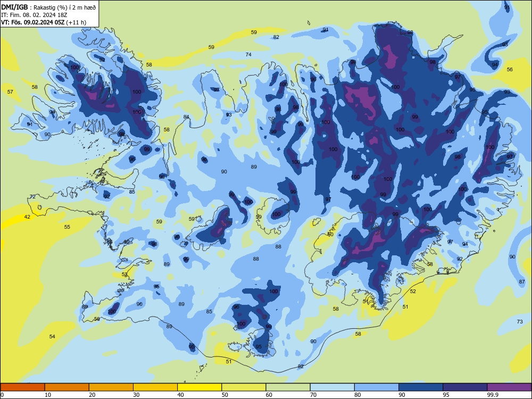532x399 pixels.
Task: Click the map value '53' in the southwest
Action: pyautogui.click(x=124, y=274)
